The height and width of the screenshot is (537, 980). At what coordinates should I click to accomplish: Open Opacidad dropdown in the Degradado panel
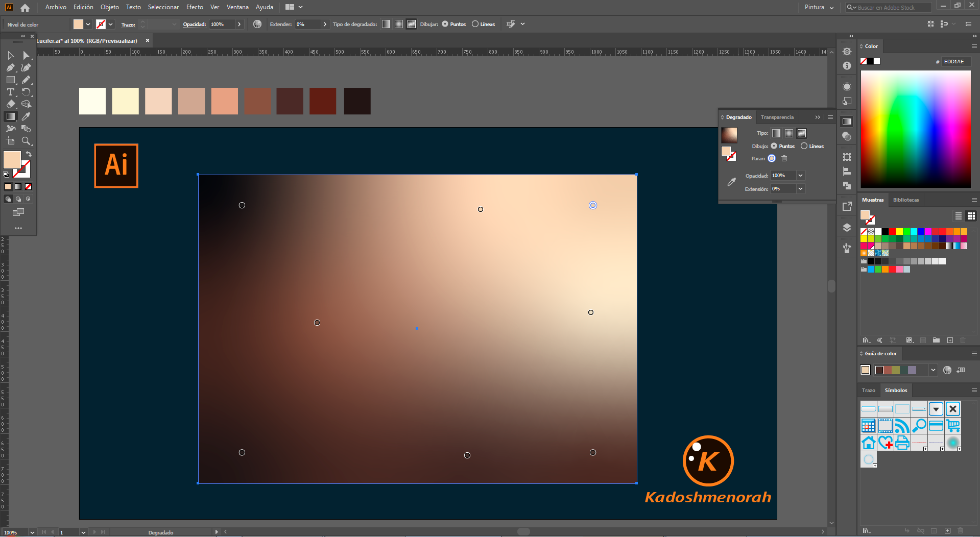[x=801, y=176]
